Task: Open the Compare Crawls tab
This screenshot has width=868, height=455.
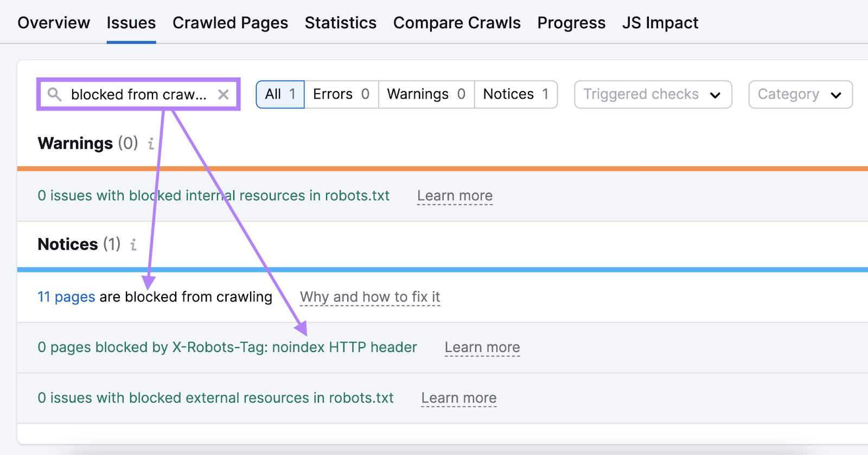Action: point(457,23)
